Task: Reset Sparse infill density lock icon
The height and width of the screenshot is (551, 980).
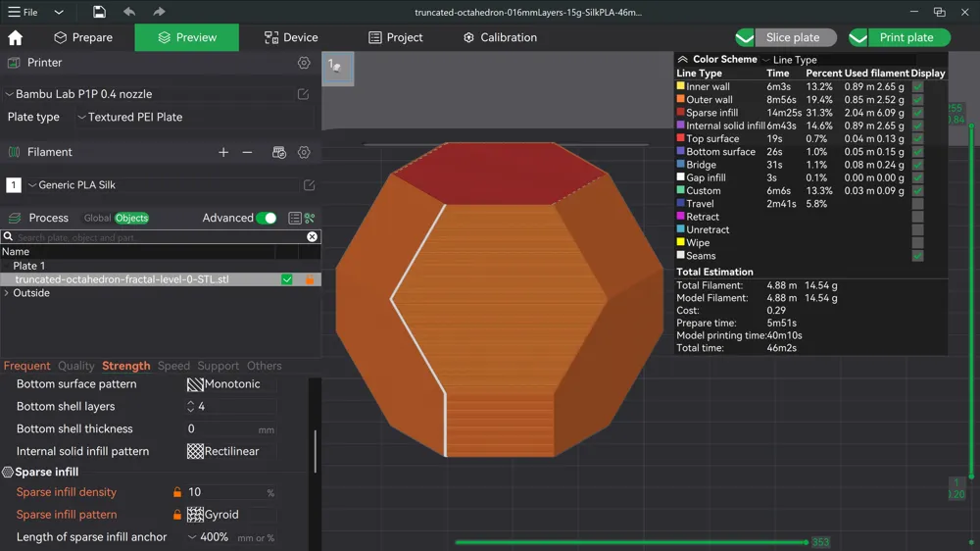Action: click(177, 492)
